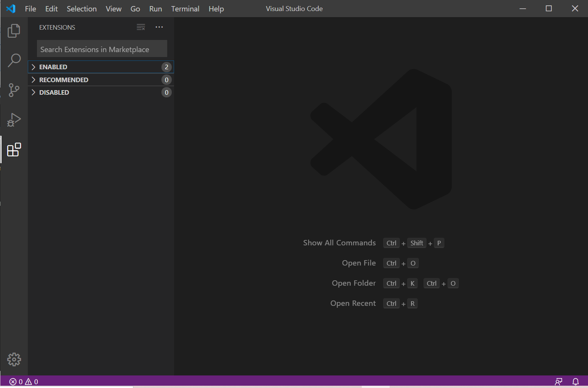
Task: Open the Go menu
Action: (135, 9)
